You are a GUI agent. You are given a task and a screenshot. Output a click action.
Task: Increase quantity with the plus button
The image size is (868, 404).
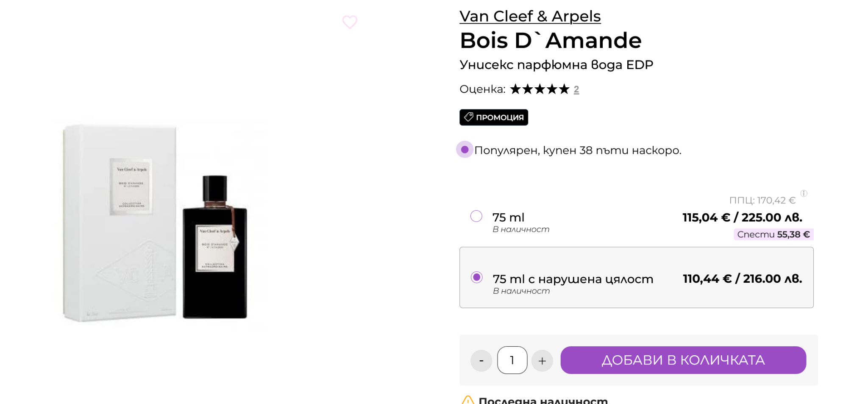click(542, 361)
